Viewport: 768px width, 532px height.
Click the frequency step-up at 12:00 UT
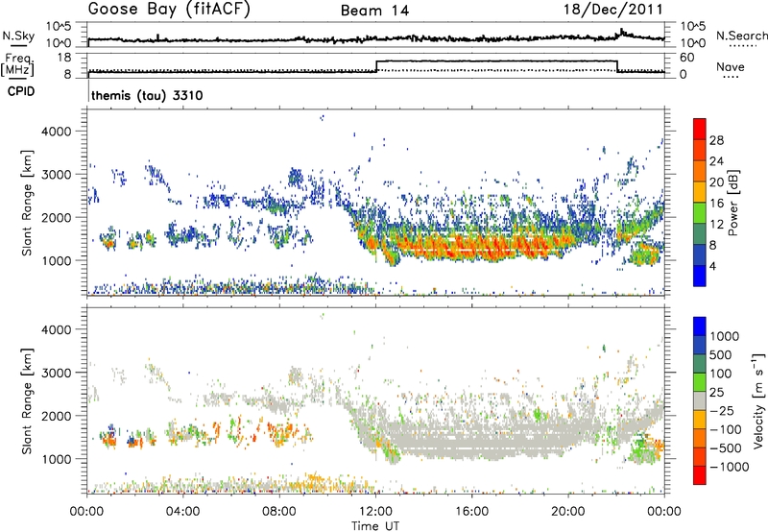click(x=376, y=66)
